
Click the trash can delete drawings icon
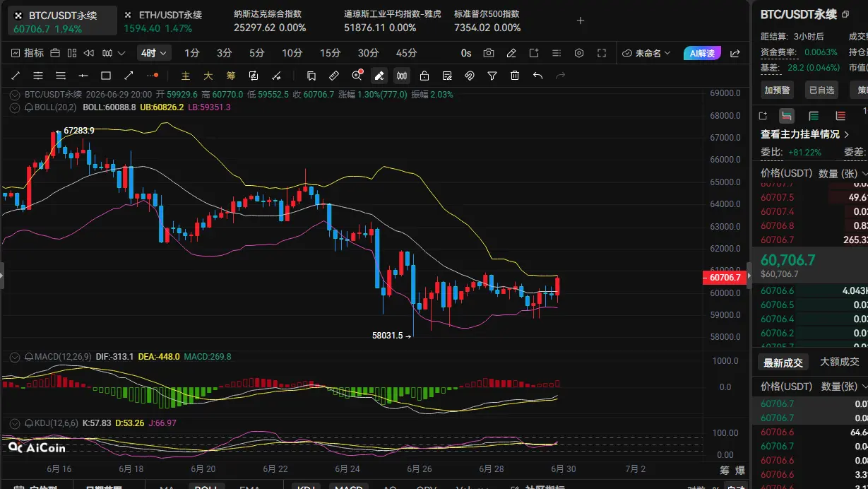point(515,76)
